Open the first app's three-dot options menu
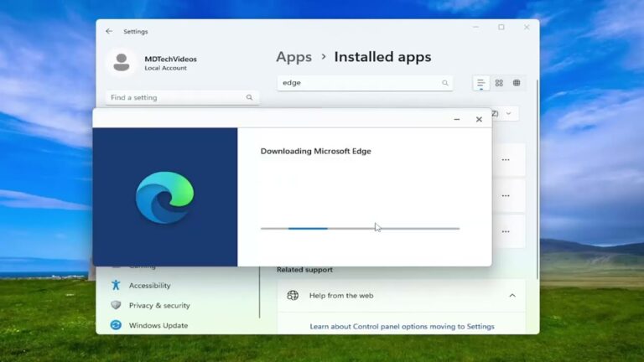Screen dimensions: 644x362 coord(506,159)
